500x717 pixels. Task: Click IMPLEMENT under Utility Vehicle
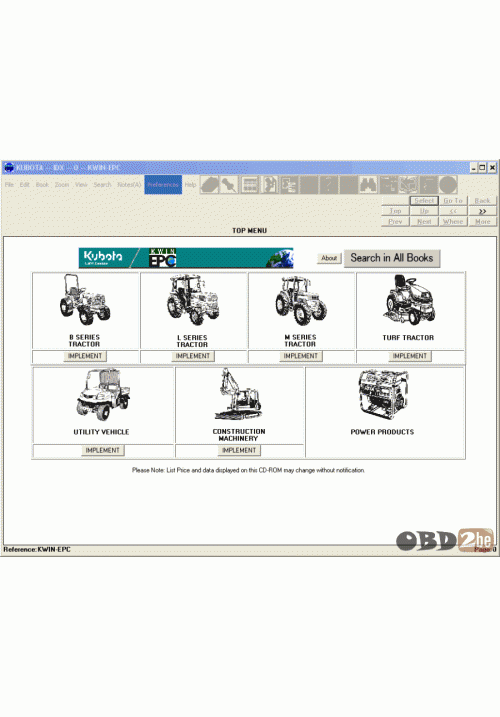tap(102, 450)
